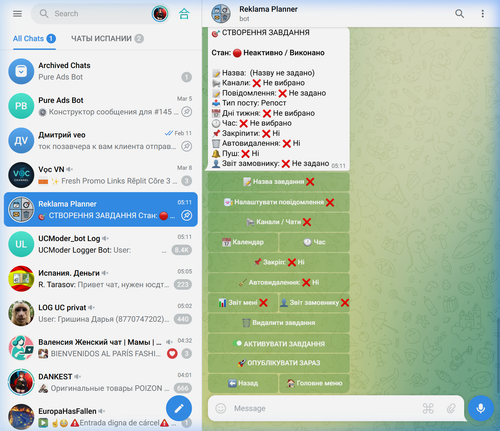Open the Дмитрий veo chat
The width and height of the screenshot is (500, 431).
click(x=101, y=141)
